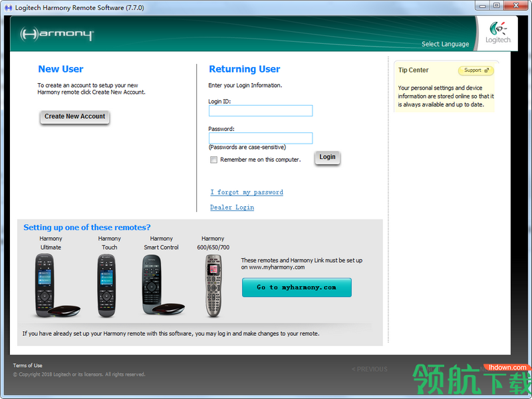Viewport: 532px width, 399px height.
Task: Click Create New Account button
Action: [74, 116]
